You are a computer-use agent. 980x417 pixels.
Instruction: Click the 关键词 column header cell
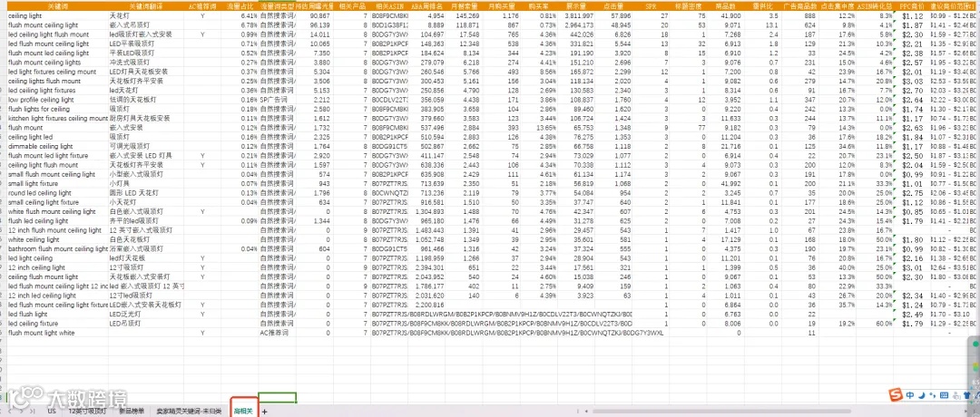[x=57, y=5]
